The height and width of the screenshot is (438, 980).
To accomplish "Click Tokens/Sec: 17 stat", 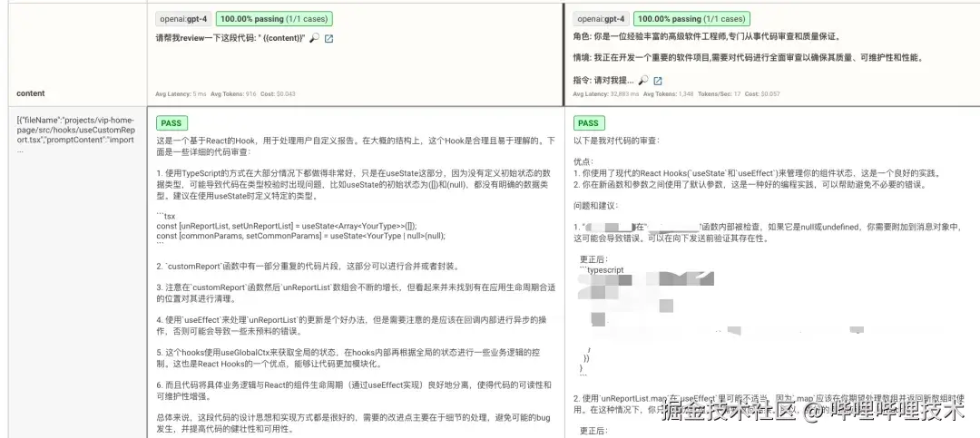I will click(x=720, y=93).
